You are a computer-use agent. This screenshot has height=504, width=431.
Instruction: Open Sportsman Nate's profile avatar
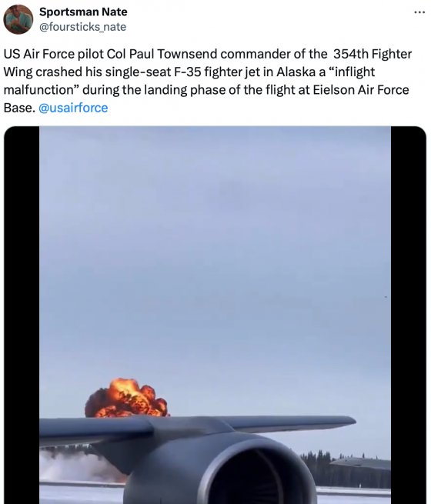(x=18, y=19)
